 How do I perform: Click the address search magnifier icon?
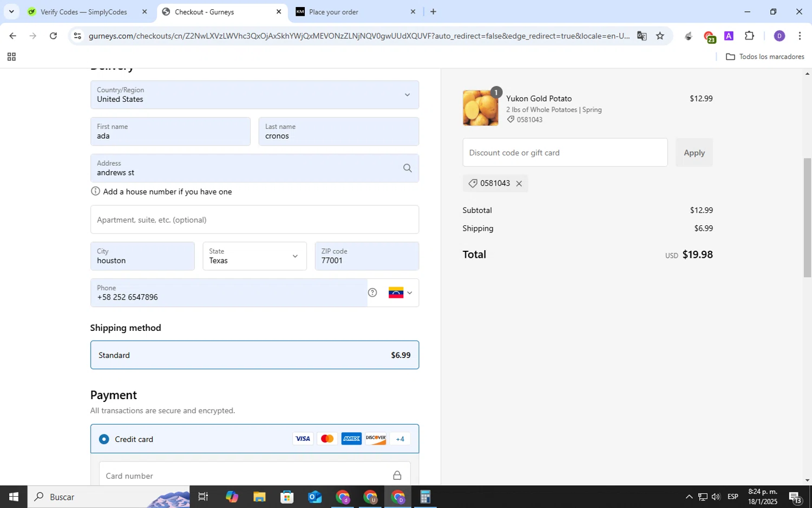point(408,168)
